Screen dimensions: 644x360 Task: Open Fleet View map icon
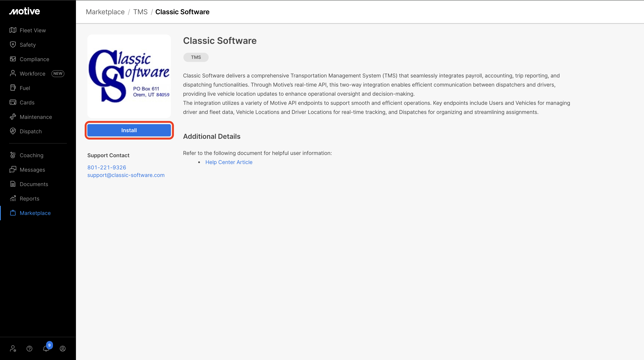point(13,30)
